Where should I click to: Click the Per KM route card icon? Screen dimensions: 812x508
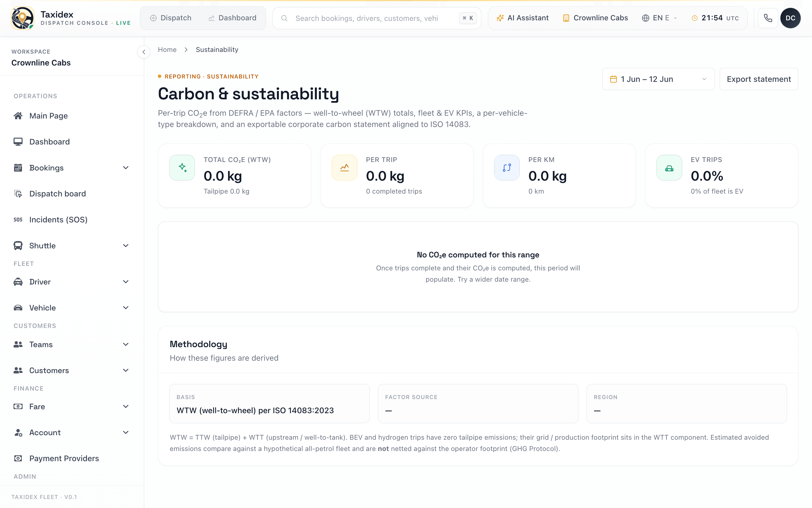click(507, 168)
